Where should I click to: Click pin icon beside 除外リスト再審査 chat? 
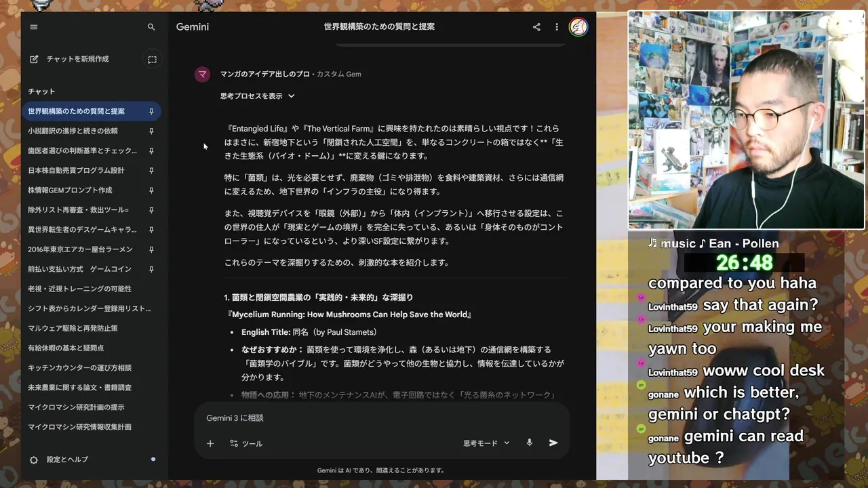pos(151,210)
